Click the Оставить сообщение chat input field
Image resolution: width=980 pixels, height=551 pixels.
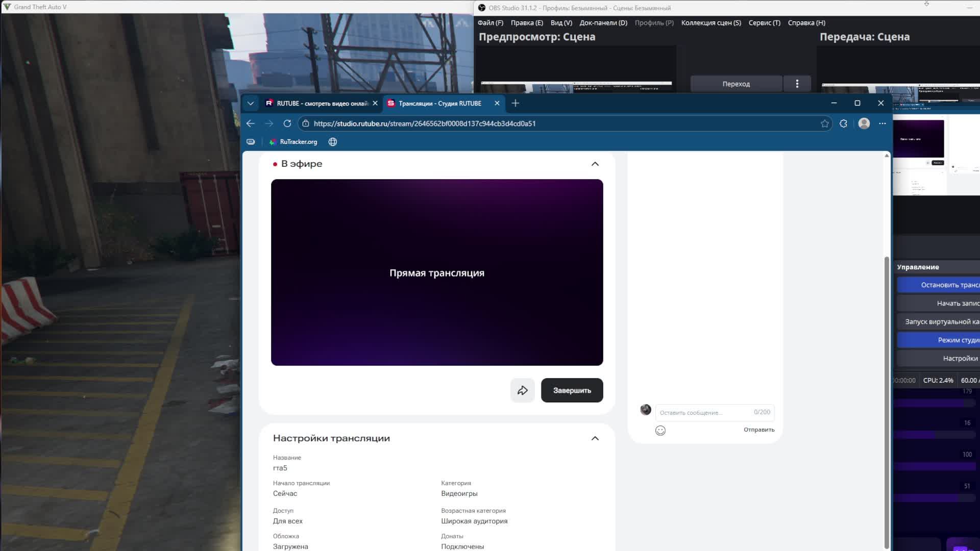(704, 412)
